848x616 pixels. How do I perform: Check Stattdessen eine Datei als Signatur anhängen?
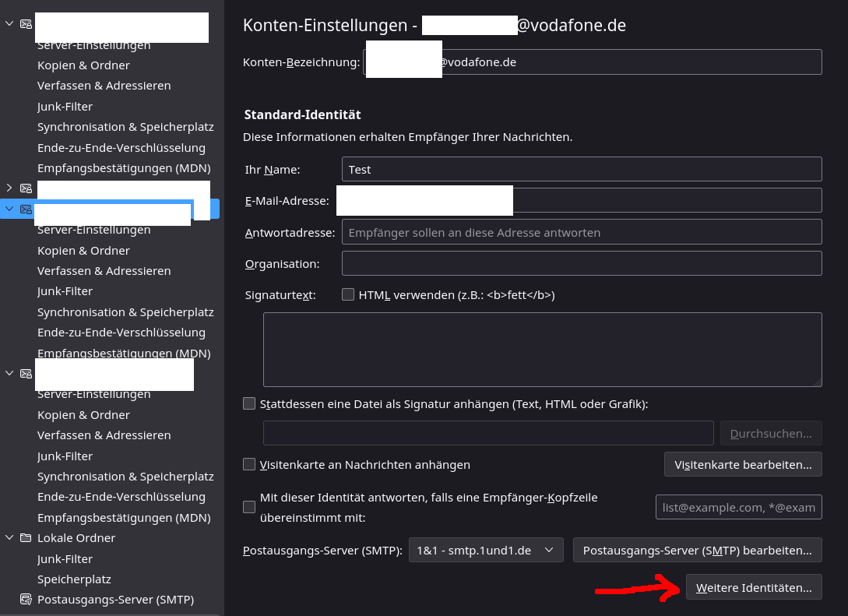tap(249, 403)
